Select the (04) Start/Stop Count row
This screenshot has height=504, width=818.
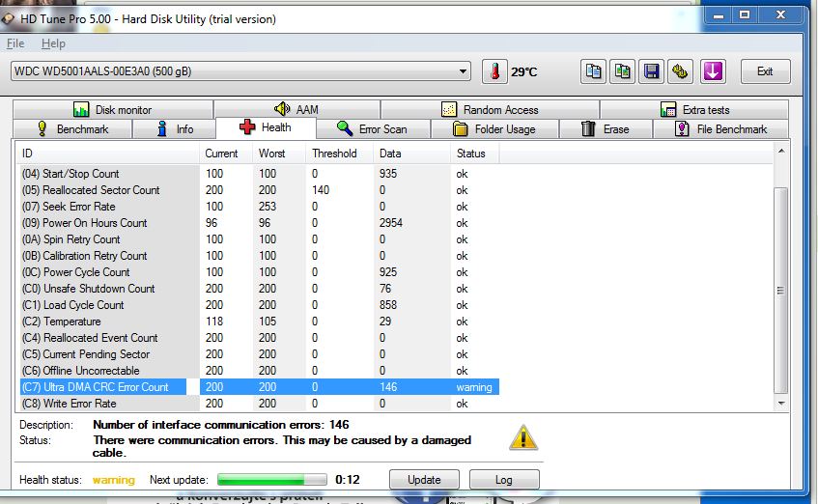point(259,174)
